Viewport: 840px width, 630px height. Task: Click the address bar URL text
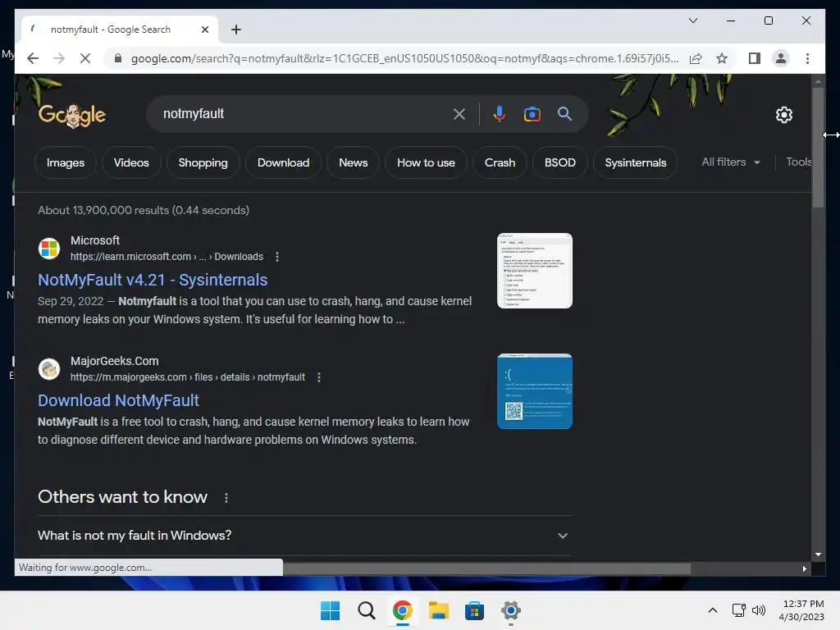tap(404, 58)
